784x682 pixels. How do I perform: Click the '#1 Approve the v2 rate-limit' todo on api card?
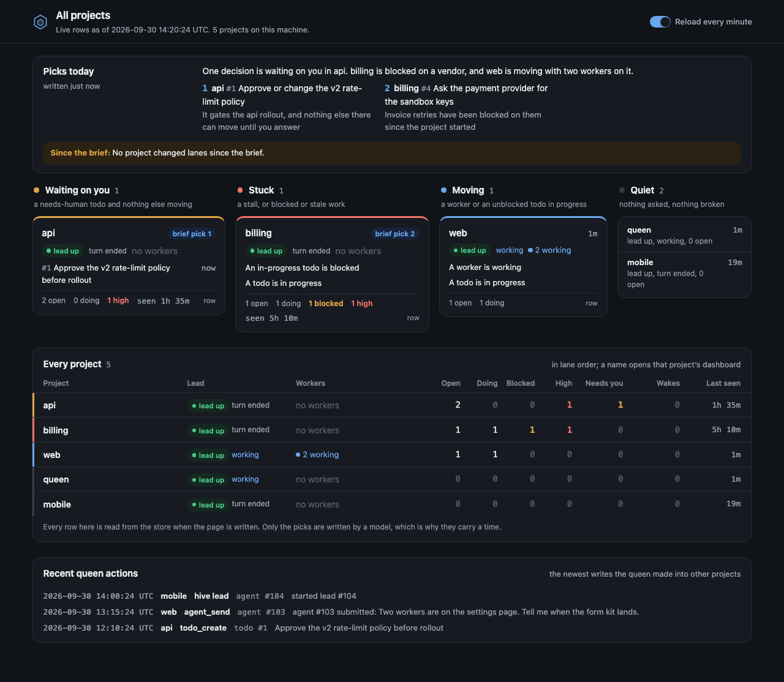[x=106, y=274]
